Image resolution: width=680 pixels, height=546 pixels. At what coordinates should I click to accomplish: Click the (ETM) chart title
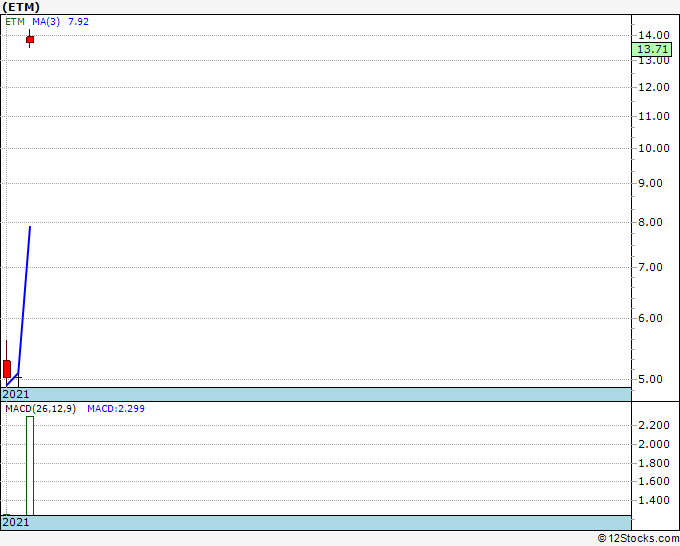21,7
